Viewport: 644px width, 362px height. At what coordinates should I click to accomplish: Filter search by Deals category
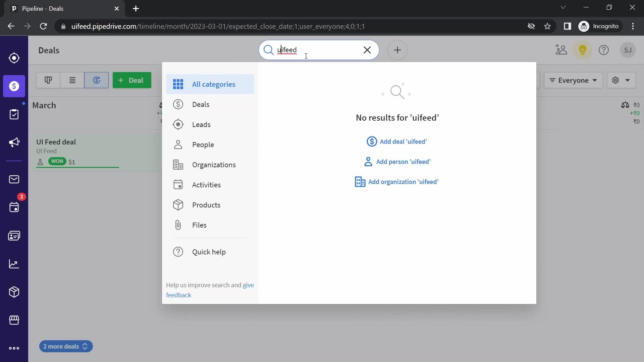pos(210,104)
